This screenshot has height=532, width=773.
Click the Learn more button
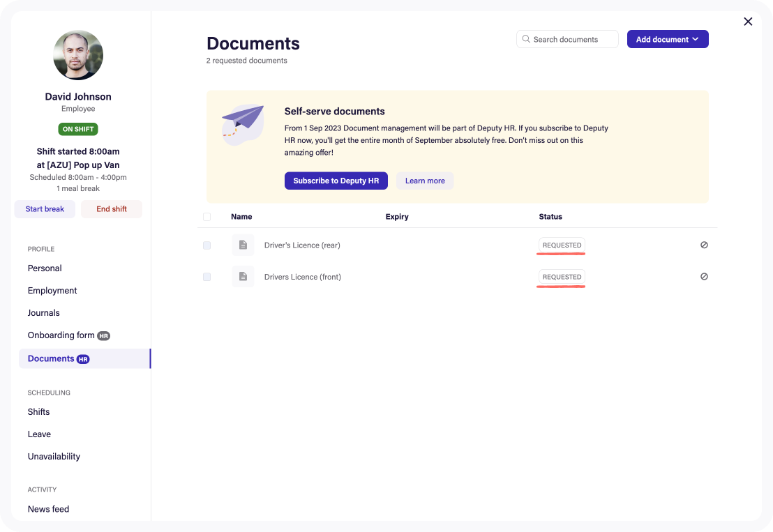click(x=425, y=181)
